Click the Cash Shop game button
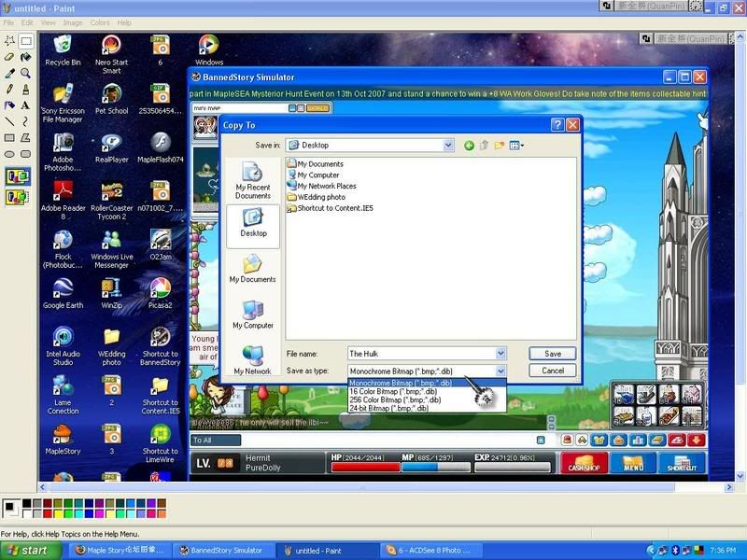747x560 pixels. point(585,462)
